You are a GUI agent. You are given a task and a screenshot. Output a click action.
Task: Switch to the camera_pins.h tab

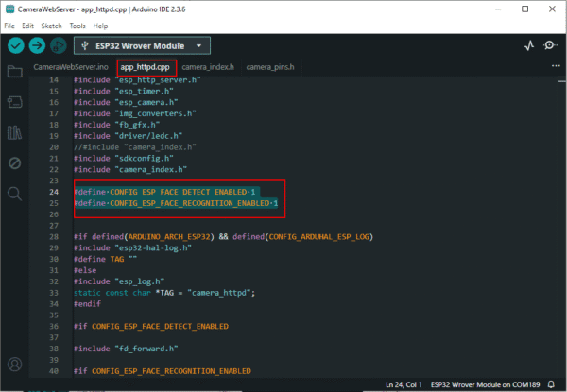click(x=270, y=67)
